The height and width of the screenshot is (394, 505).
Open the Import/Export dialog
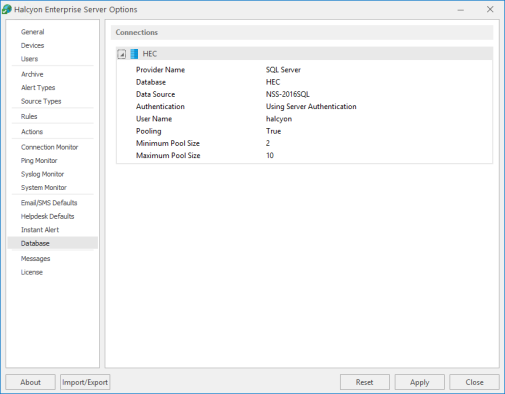coord(85,382)
